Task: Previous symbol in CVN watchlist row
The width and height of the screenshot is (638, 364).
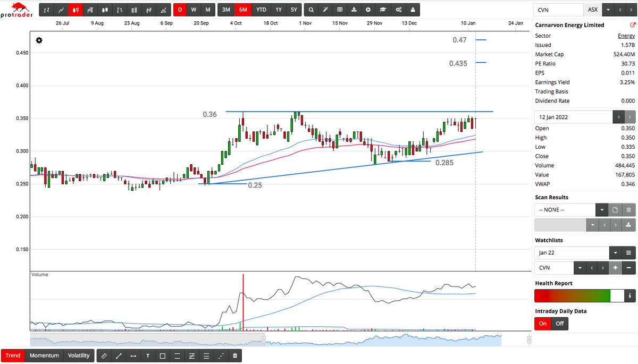Action: click(592, 268)
